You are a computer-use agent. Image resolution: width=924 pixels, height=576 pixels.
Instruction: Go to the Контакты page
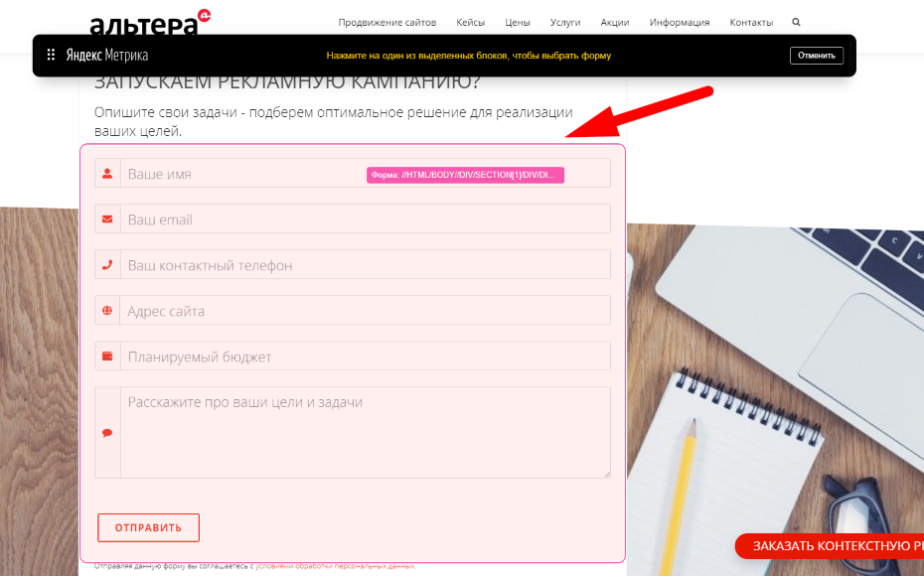coord(751,23)
